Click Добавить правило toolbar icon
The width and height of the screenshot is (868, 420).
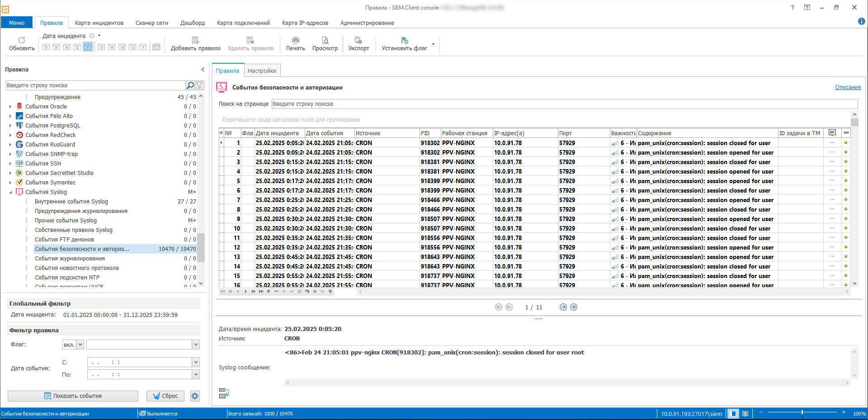195,40
